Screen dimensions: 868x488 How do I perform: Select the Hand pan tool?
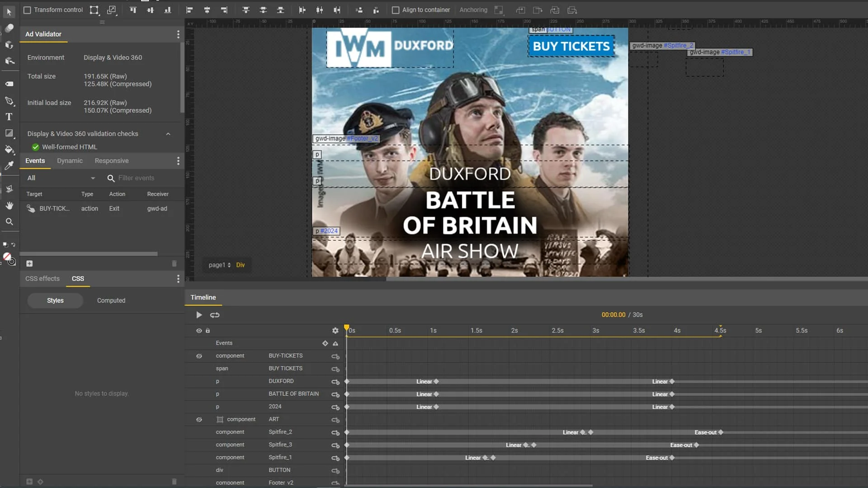click(x=9, y=205)
